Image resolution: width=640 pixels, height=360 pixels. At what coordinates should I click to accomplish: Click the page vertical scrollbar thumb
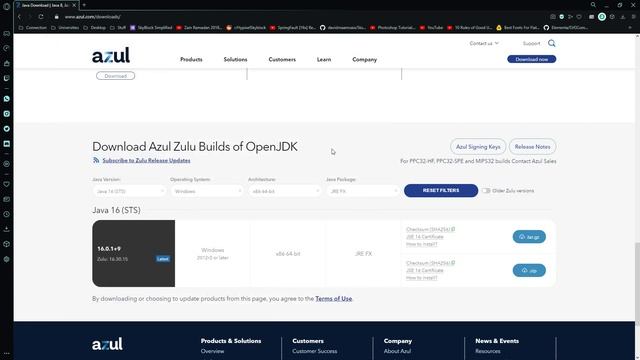coord(637,284)
